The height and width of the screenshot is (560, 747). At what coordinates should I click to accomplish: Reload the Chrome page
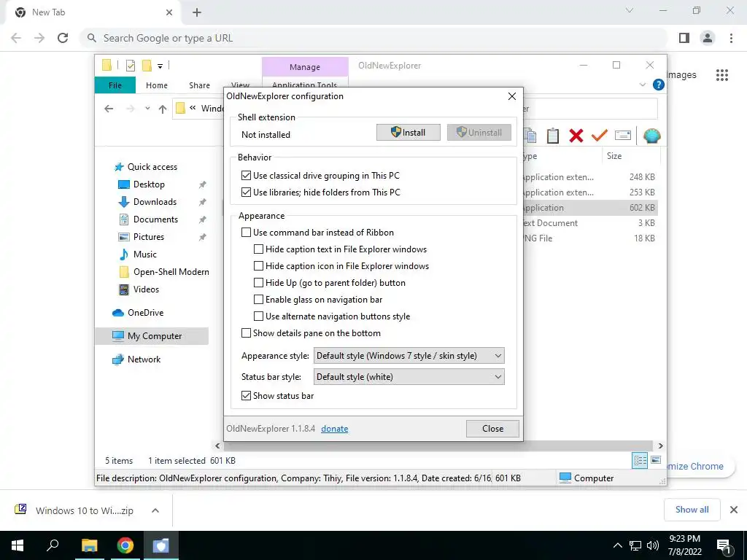[x=63, y=38]
